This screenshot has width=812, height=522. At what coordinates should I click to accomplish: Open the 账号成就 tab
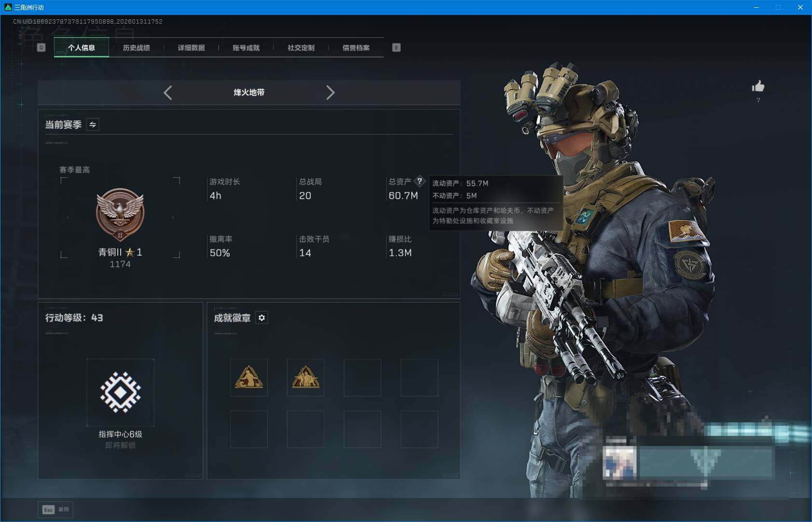[245, 47]
